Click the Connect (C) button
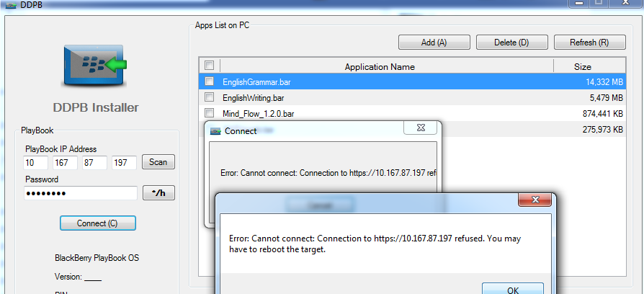The image size is (644, 294). [x=97, y=223]
